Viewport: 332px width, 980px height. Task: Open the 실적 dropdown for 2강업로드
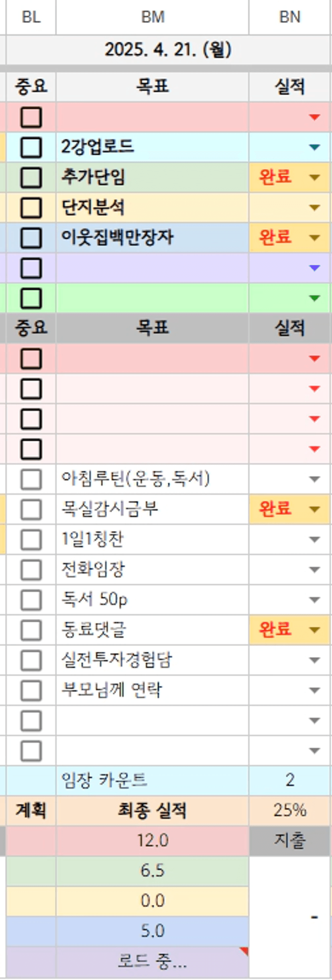315,147
